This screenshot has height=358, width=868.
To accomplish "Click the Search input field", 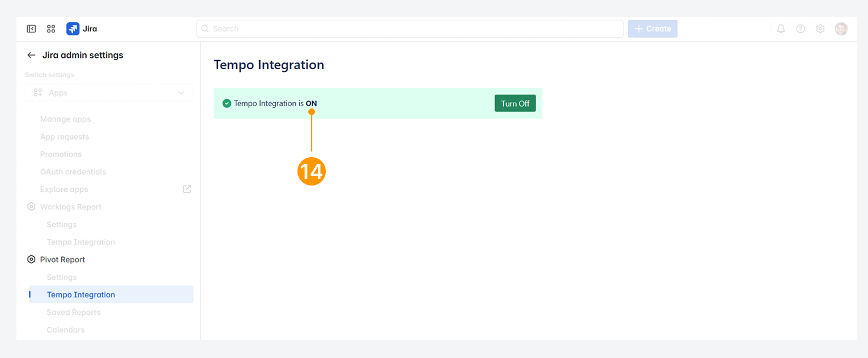I will click(x=410, y=29).
